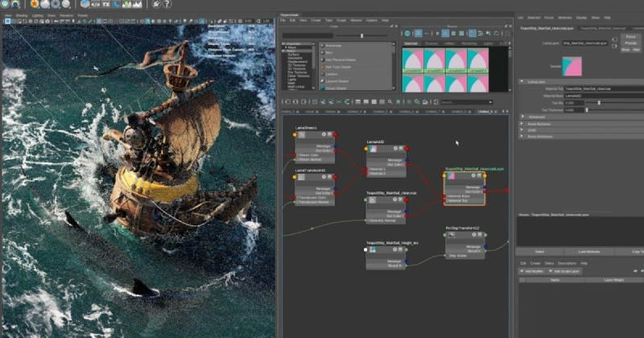The width and height of the screenshot is (644, 338).
Task: Switch to Utilities tab in Browser
Action: coord(450,43)
